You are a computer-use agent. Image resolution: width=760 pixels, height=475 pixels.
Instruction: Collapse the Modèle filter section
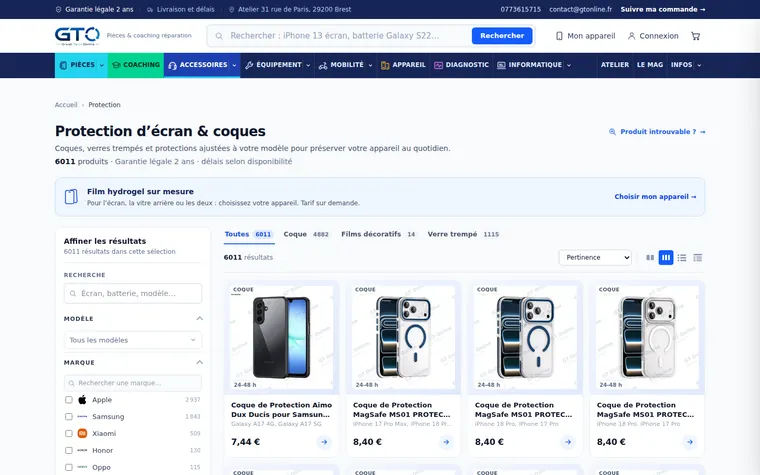[199, 318]
